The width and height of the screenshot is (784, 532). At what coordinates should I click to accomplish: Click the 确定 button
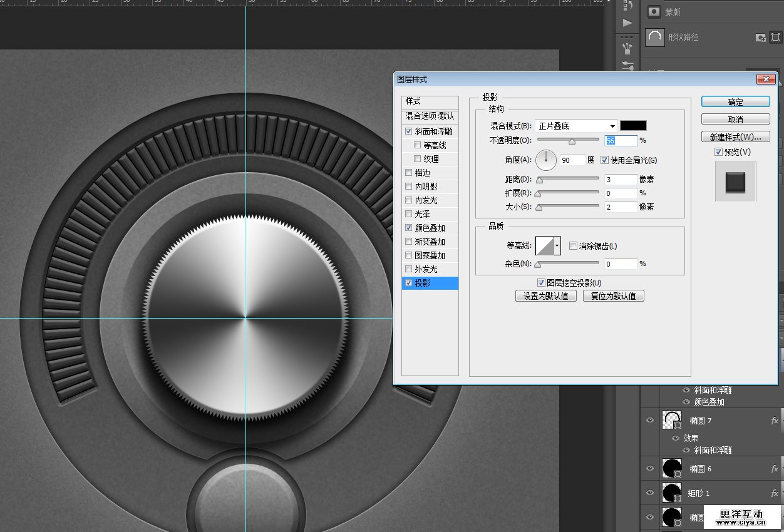tap(735, 102)
